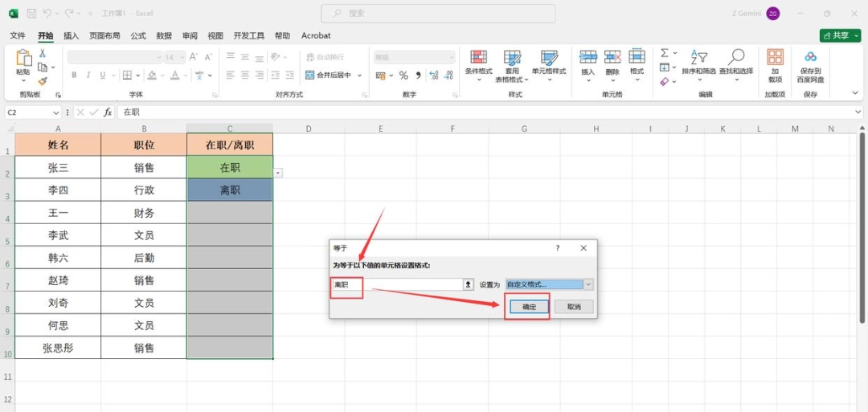This screenshot has width=868, height=412.
Task: Open 查找和选择 find and select
Action: [x=736, y=65]
